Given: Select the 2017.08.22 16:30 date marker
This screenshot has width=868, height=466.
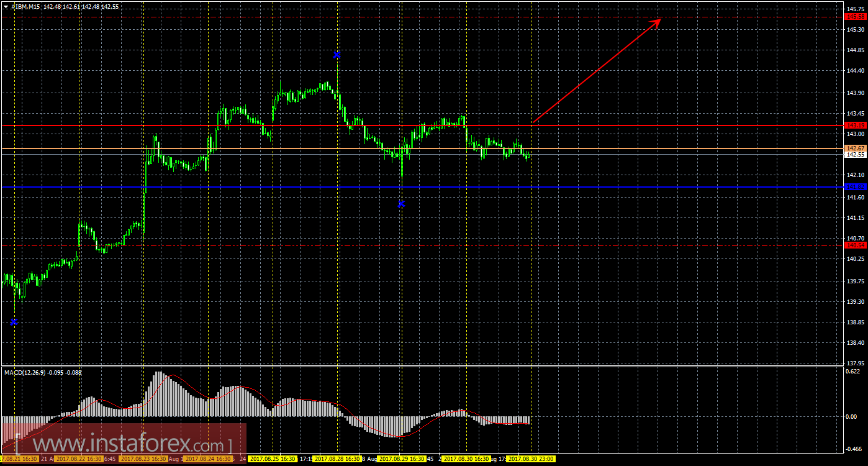Looking at the screenshot, I should 79,459.
